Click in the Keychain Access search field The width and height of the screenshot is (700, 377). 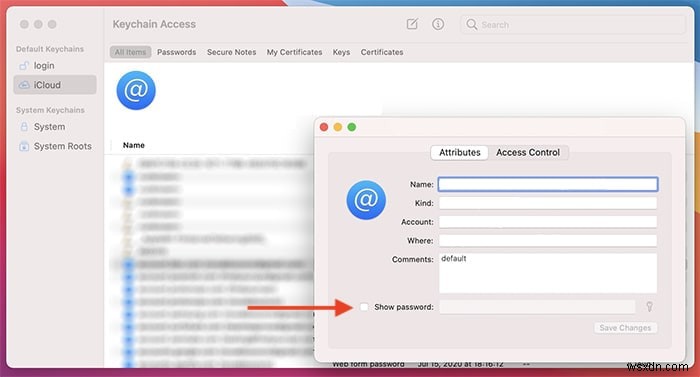point(573,25)
